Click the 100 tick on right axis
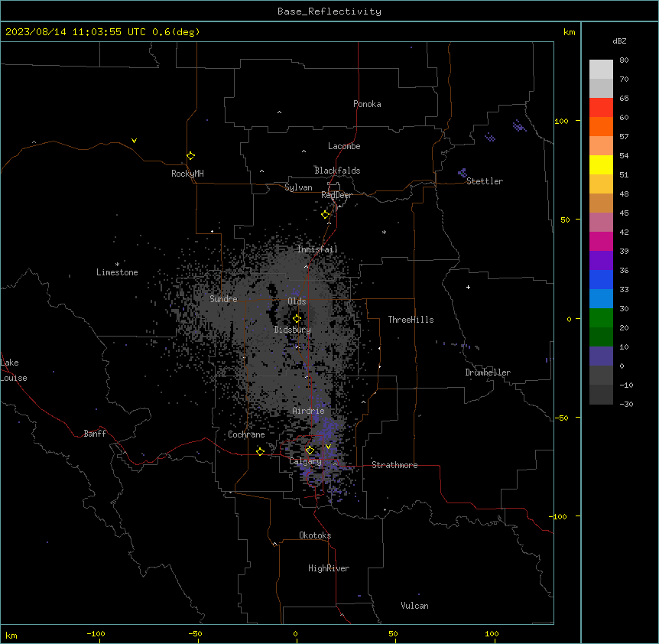This screenshot has height=644, width=659. [x=561, y=121]
